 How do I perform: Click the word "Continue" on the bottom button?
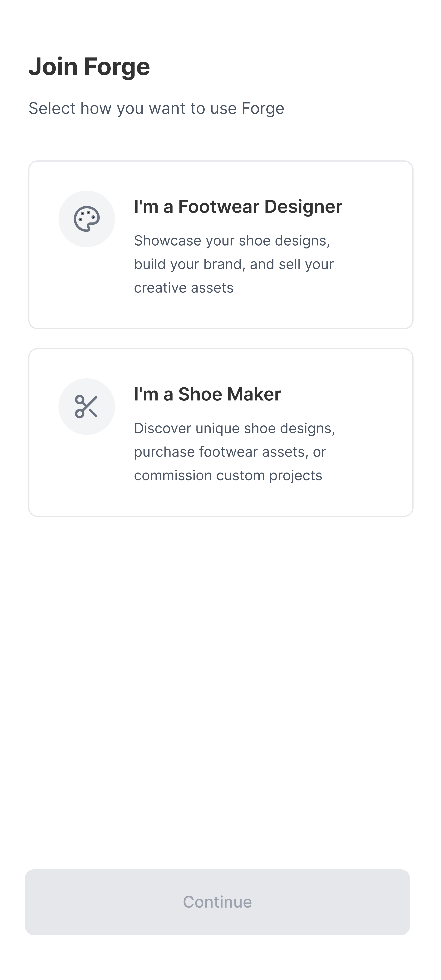point(217,902)
